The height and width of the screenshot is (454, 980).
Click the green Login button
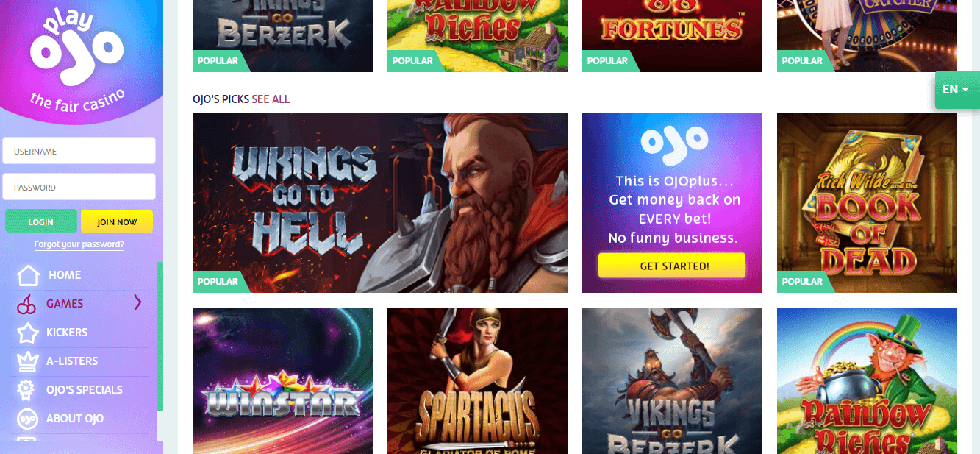[x=41, y=221]
